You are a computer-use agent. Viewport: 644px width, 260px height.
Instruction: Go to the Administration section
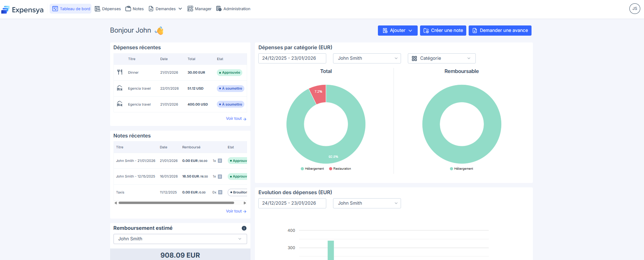pos(233,9)
